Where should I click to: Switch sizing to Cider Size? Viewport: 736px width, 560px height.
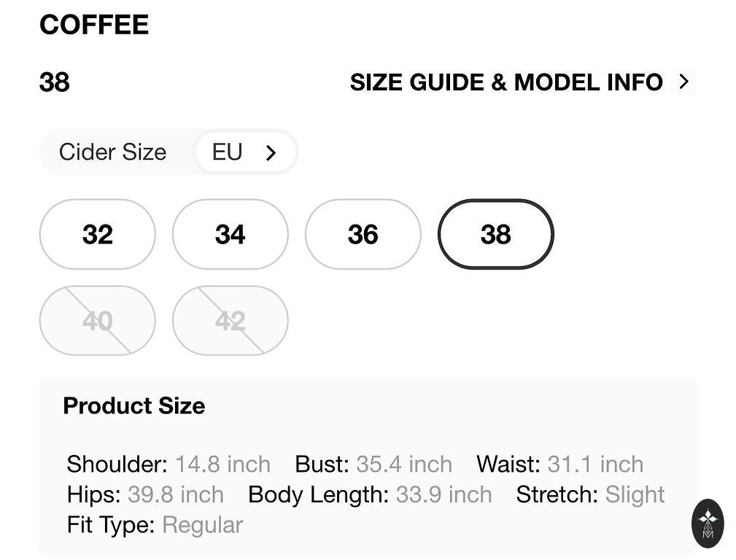[113, 152]
